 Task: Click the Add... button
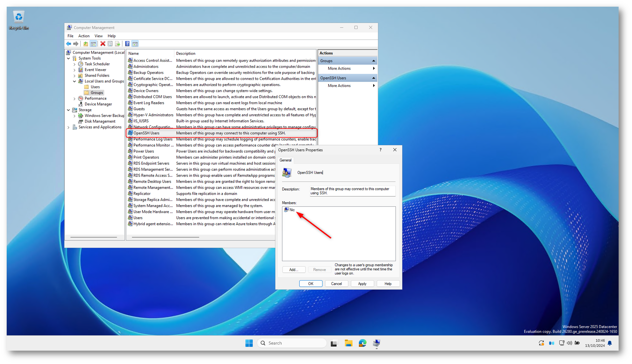pos(294,269)
